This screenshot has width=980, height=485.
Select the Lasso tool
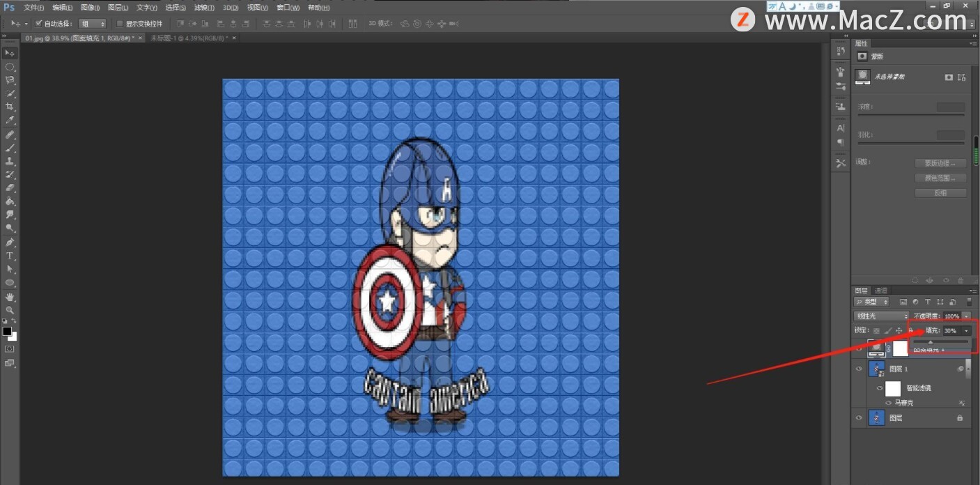tap(10, 80)
